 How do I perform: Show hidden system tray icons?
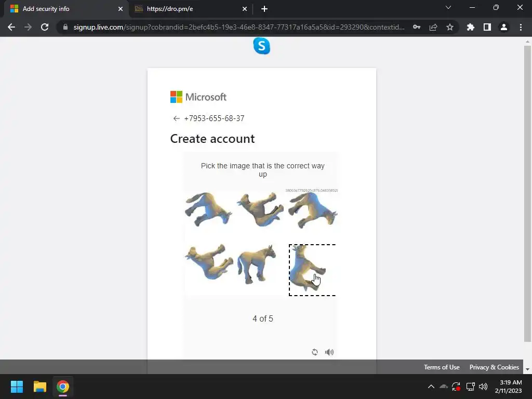coord(431,387)
